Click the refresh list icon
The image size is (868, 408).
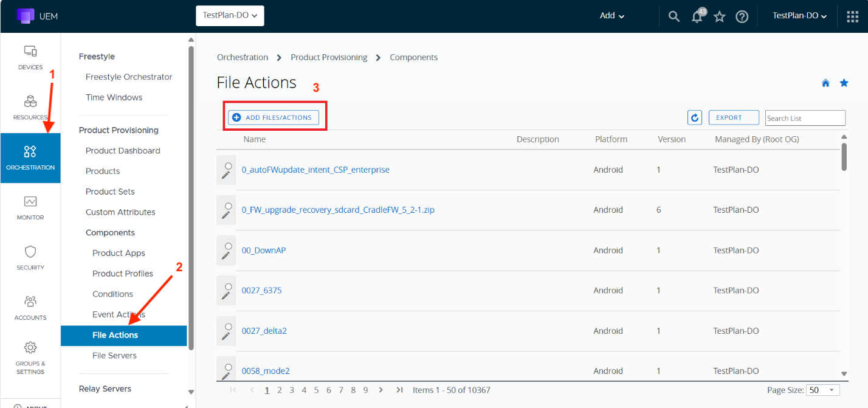point(695,117)
